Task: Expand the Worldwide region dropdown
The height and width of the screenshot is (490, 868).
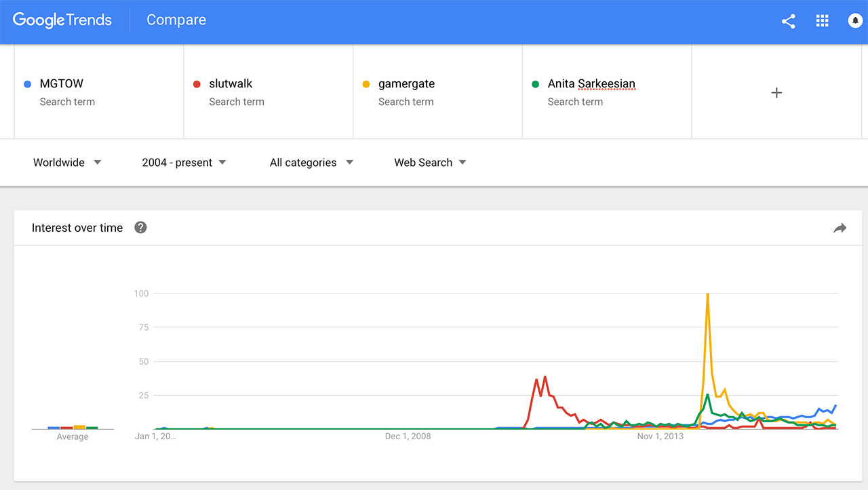Action: 67,163
